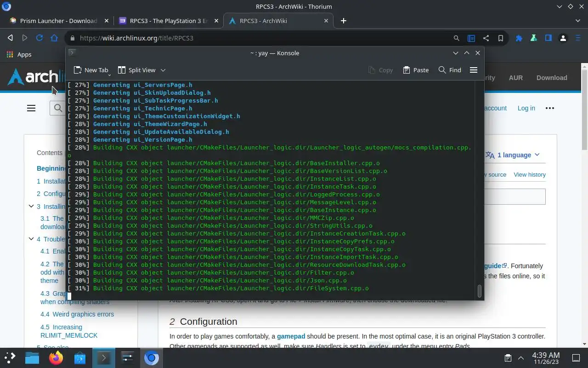The image size is (588, 368).
Task: Show the desktop via panel icon
Action: 576,358
